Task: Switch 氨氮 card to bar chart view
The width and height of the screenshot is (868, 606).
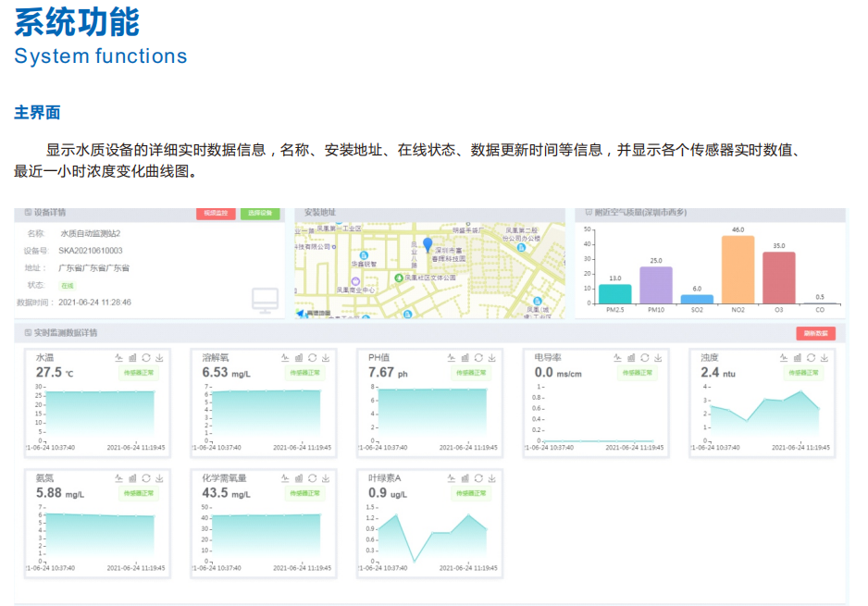Action: pyautogui.click(x=131, y=478)
